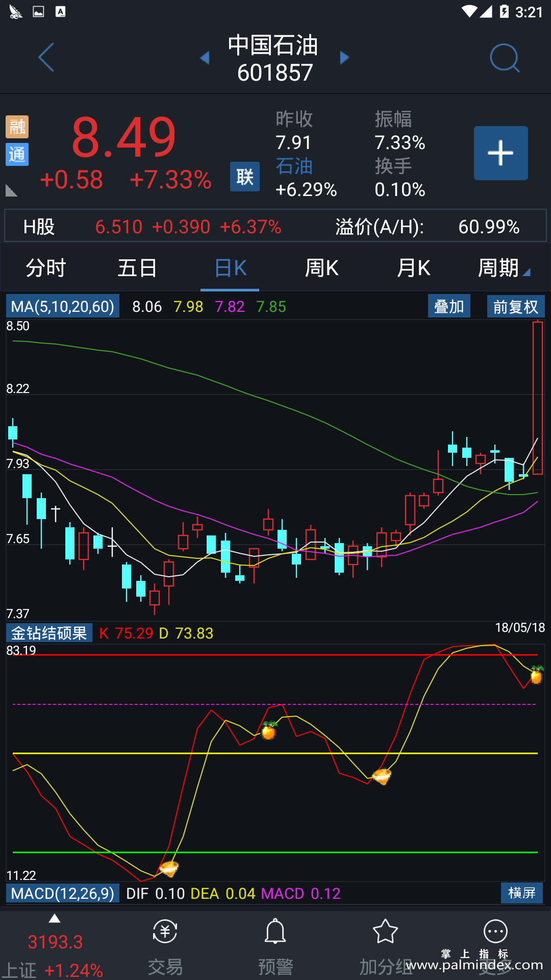This screenshot has width=551, height=980.
Task: Tap the K value 75.29
Action: tap(134, 633)
